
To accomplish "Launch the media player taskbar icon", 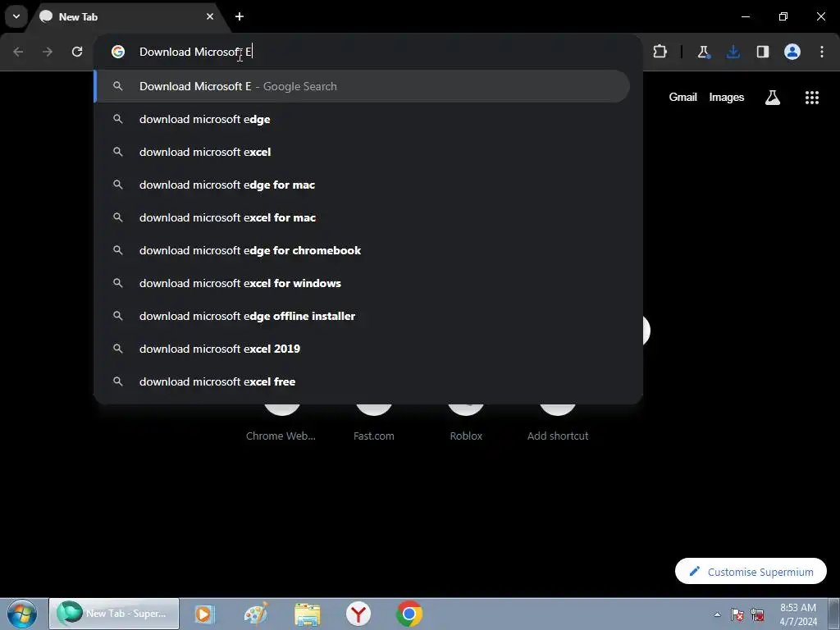I will pyautogui.click(x=204, y=614).
